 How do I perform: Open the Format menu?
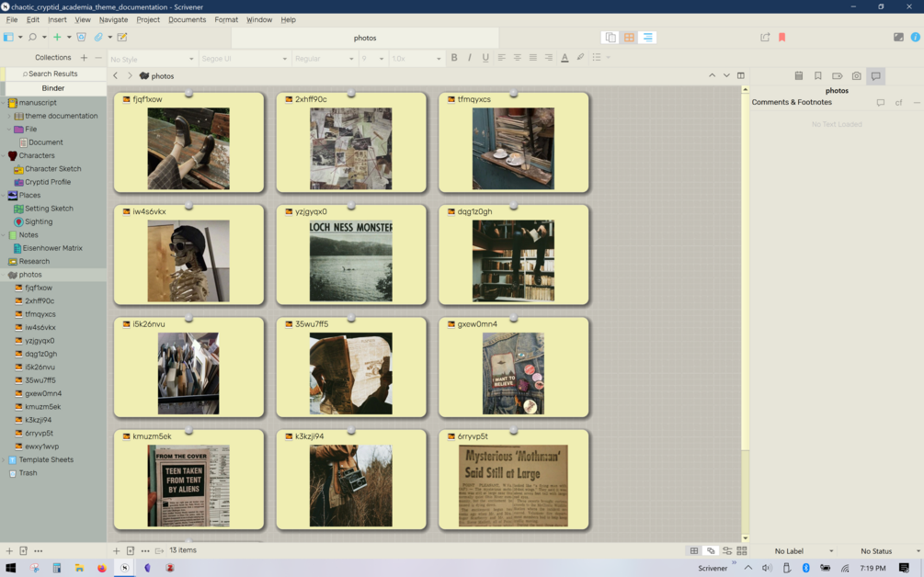pos(226,19)
